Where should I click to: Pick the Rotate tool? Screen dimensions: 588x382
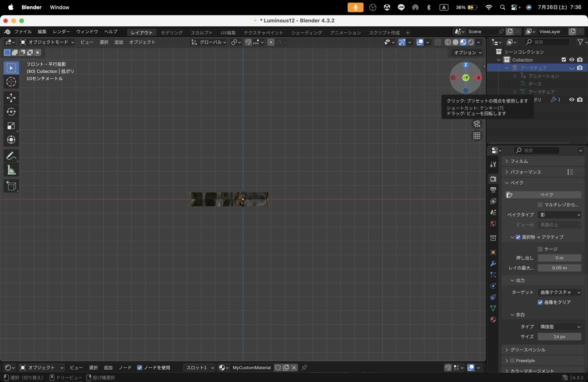click(11, 112)
